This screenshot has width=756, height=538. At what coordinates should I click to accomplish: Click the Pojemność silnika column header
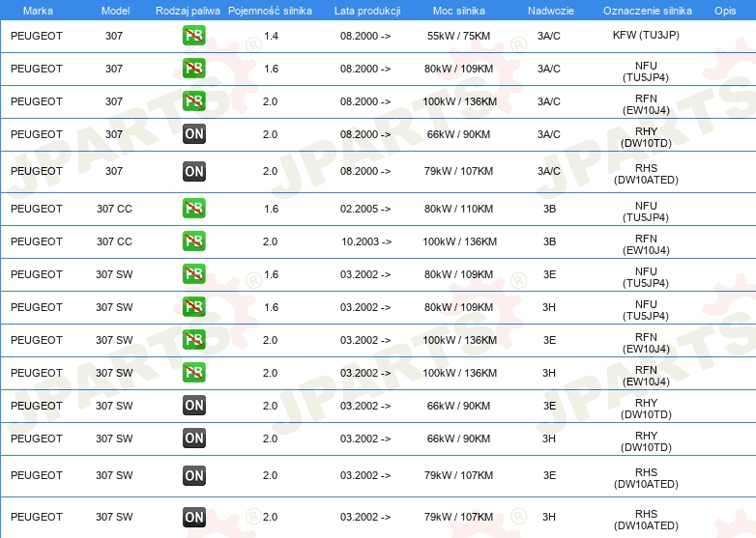(x=270, y=11)
